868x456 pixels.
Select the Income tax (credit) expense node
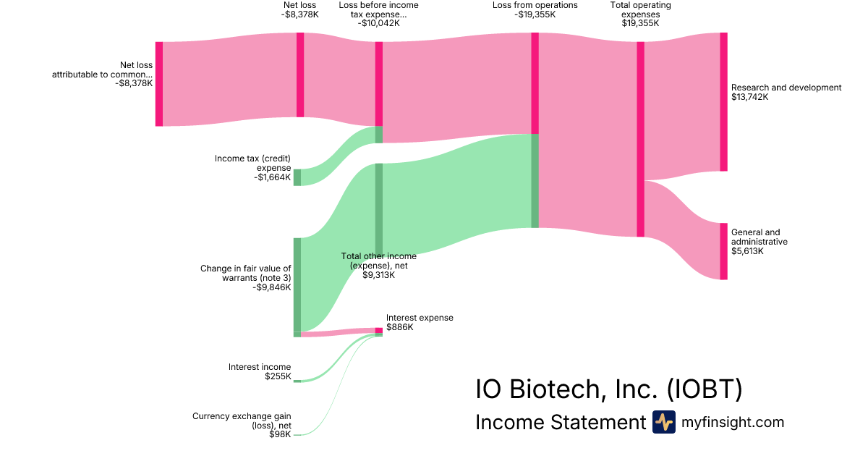click(x=297, y=177)
